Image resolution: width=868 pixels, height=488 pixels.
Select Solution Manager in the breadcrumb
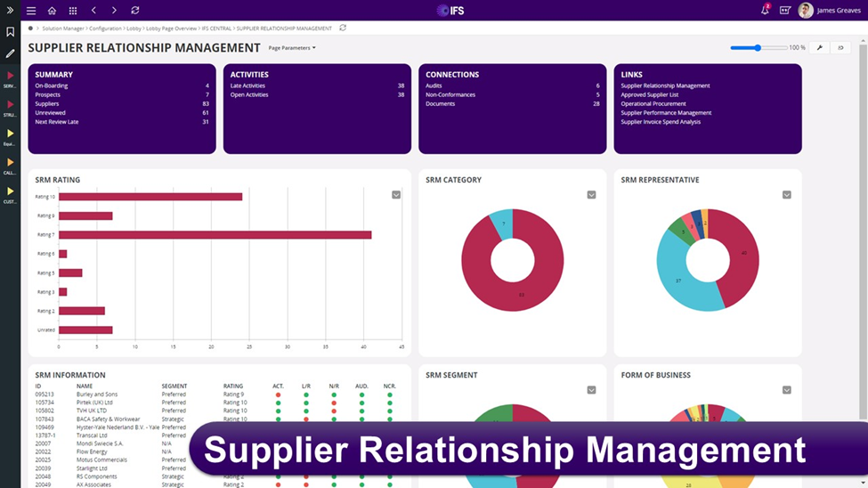pos(62,28)
